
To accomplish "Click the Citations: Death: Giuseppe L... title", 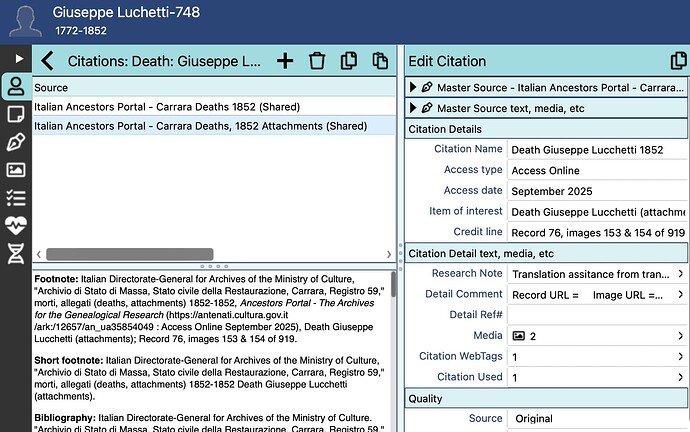I will point(164,61).
